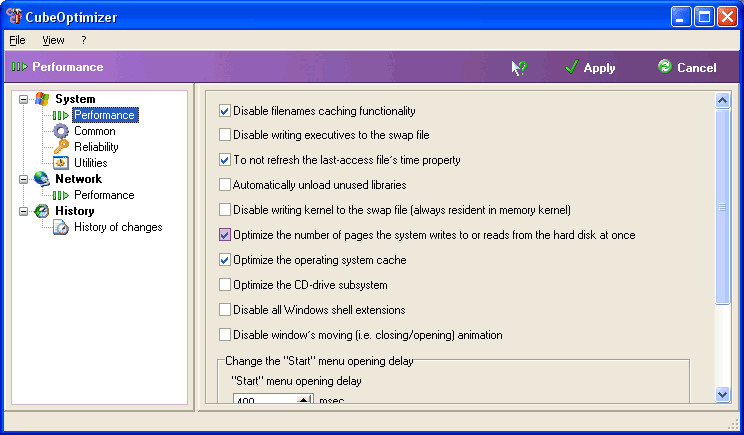The image size is (744, 435).
Task: Maximize the CubeOptimizer window
Action: 704,17
